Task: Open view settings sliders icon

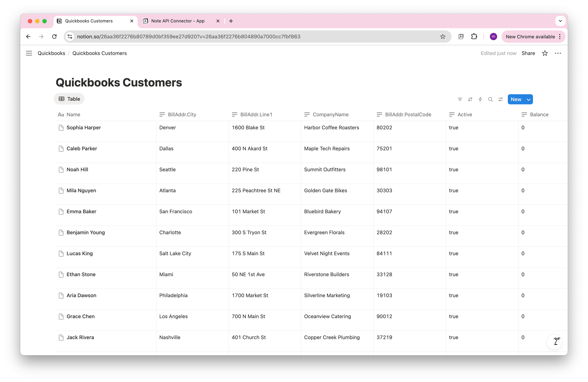Action: [x=501, y=99]
